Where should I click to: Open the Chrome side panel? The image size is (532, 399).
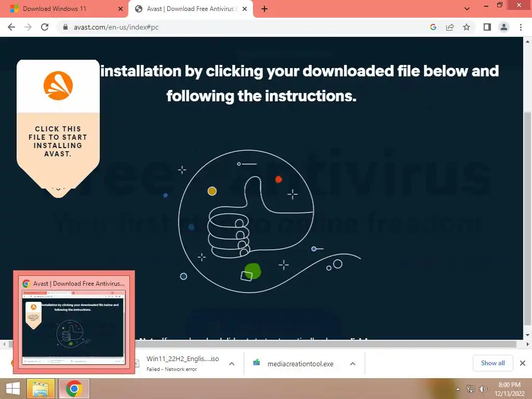click(487, 27)
